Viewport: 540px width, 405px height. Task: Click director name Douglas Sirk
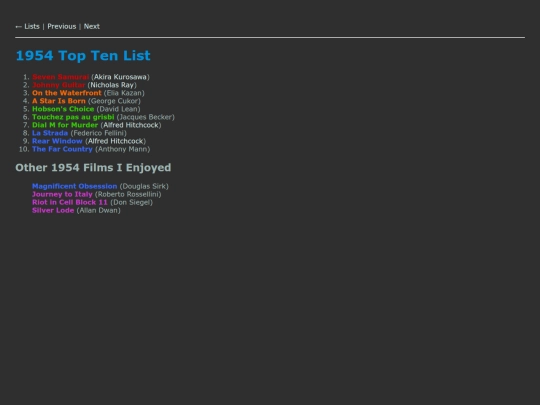pos(144,186)
